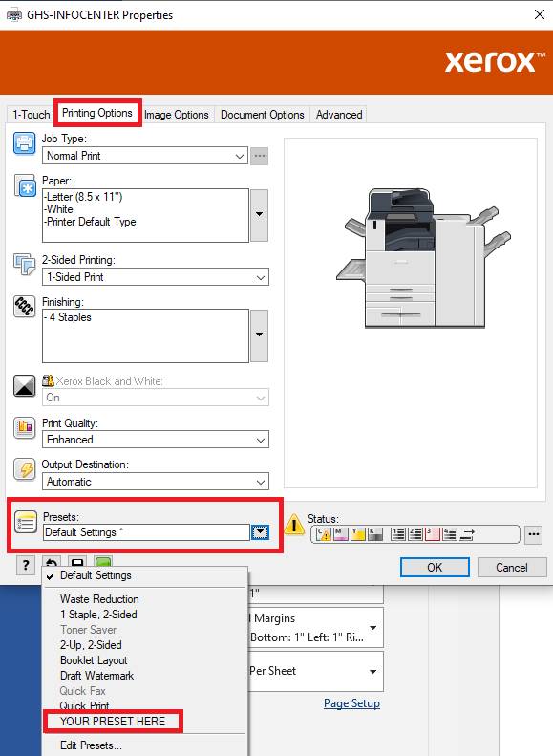This screenshot has width=553, height=756.
Task: Open the Document Options tab
Action: (x=263, y=115)
